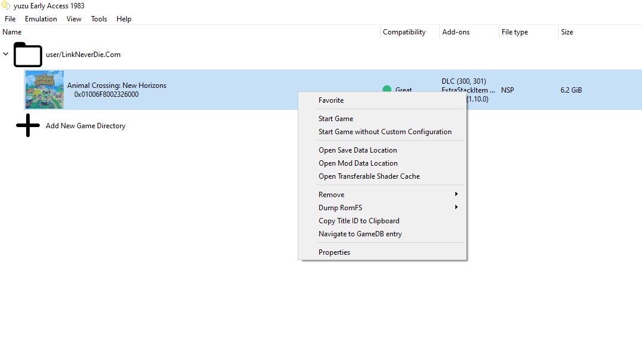Mark game as Favorite

coord(331,100)
